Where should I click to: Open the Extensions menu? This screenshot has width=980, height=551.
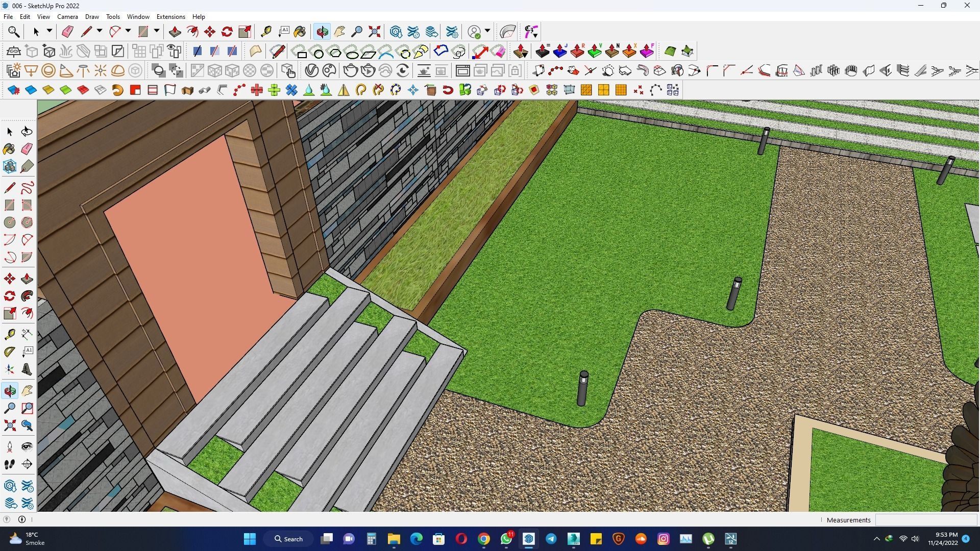170,17
